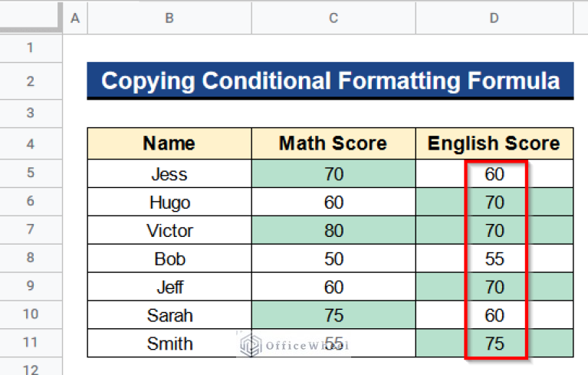Click Bob's English Score cell 55
The height and width of the screenshot is (375, 588).
click(x=494, y=259)
